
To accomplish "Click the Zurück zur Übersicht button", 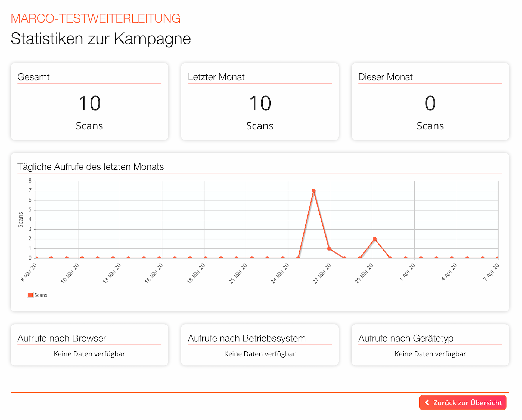I will click(x=462, y=402).
